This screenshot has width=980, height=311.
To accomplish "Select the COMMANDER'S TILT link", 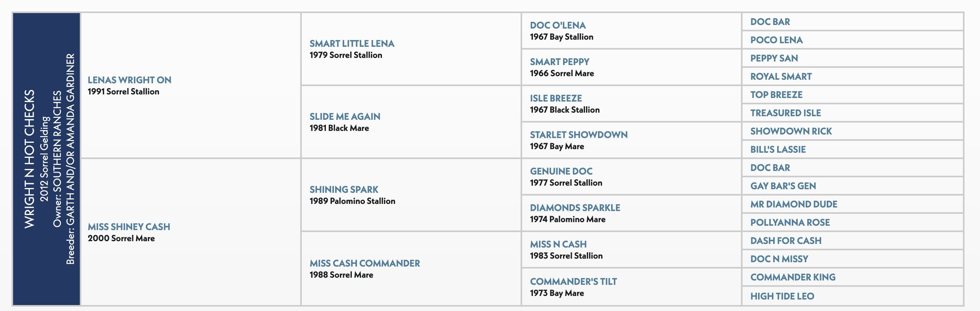I will pos(573,282).
